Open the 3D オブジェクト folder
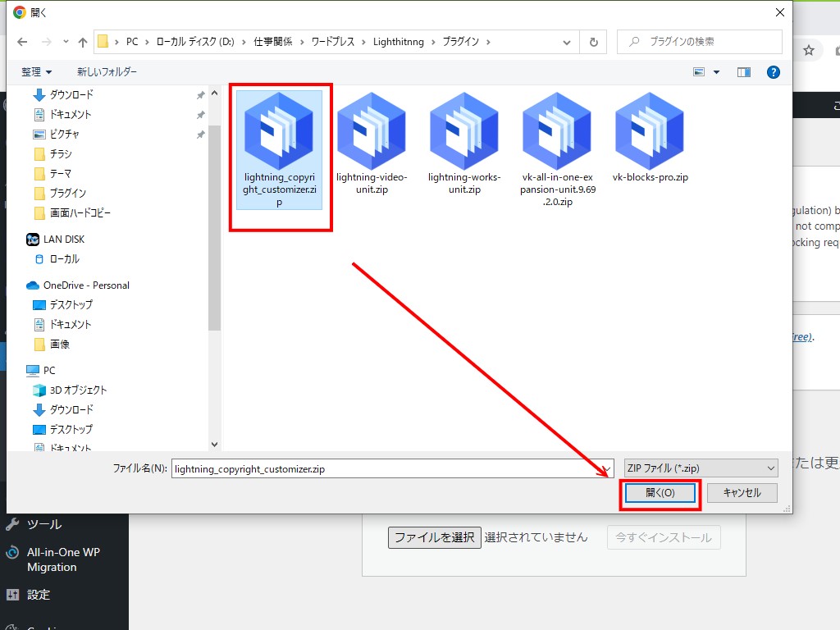This screenshot has height=630, width=840. coord(78,390)
